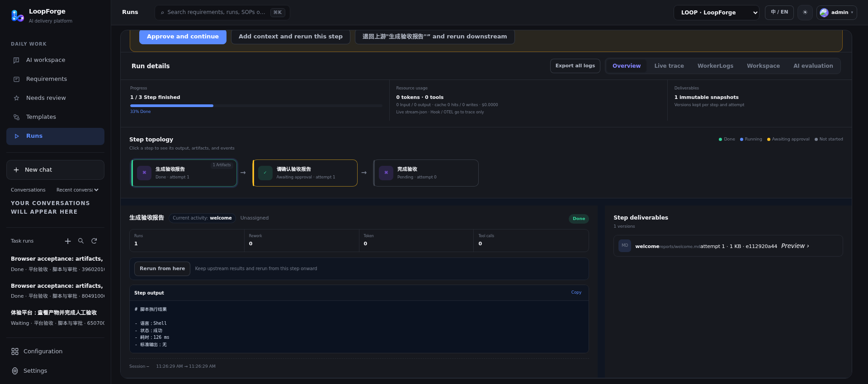Viewport: 868px width, 384px height.
Task: Preview the welcome deliverable
Action: (795, 246)
